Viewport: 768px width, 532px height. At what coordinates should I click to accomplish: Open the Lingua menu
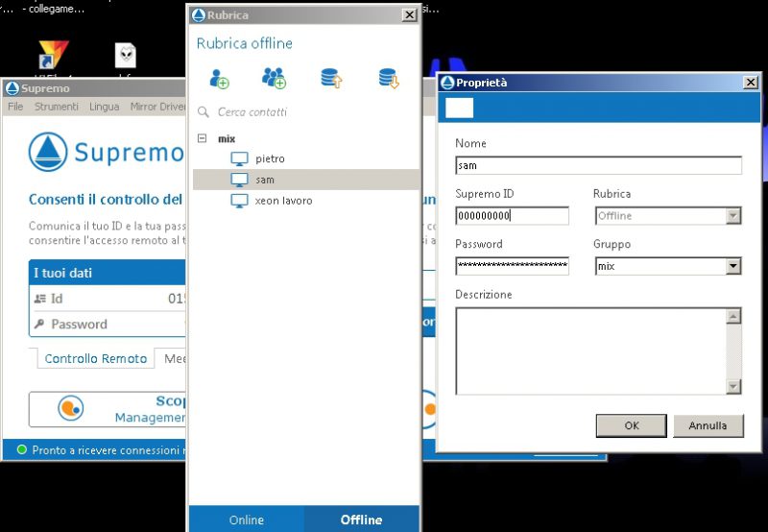(105, 107)
